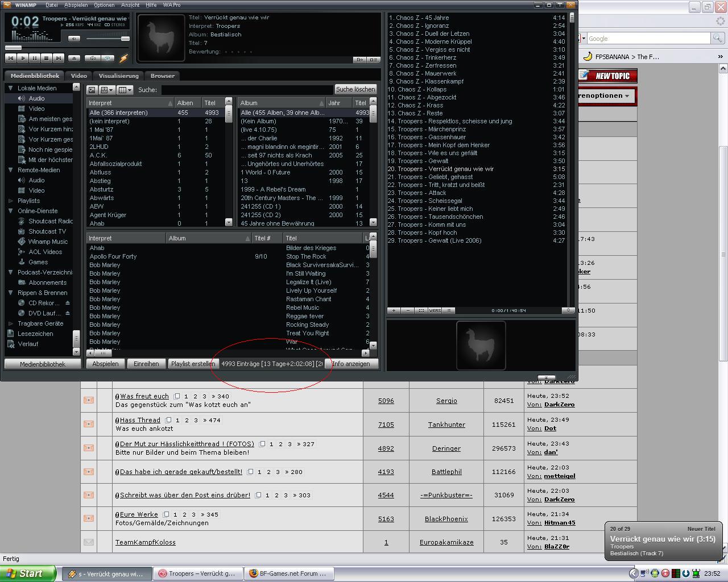
Task: Open the Ansicht menu
Action: [x=130, y=5]
